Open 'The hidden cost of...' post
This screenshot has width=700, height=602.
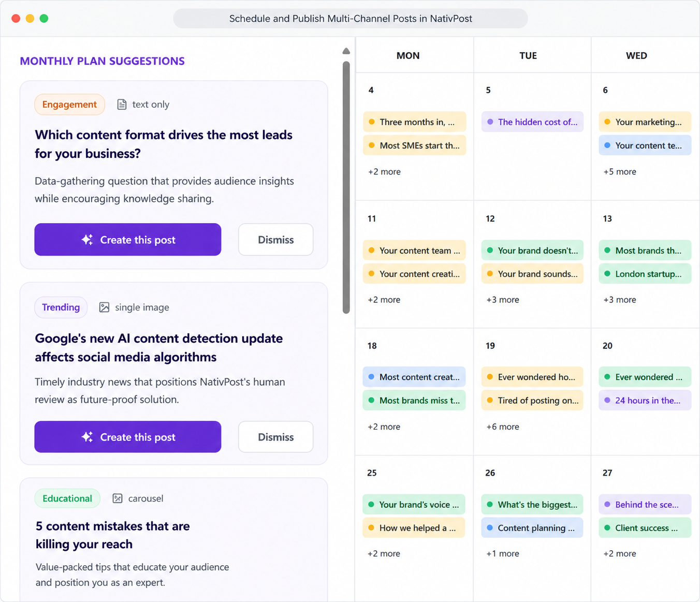point(532,122)
